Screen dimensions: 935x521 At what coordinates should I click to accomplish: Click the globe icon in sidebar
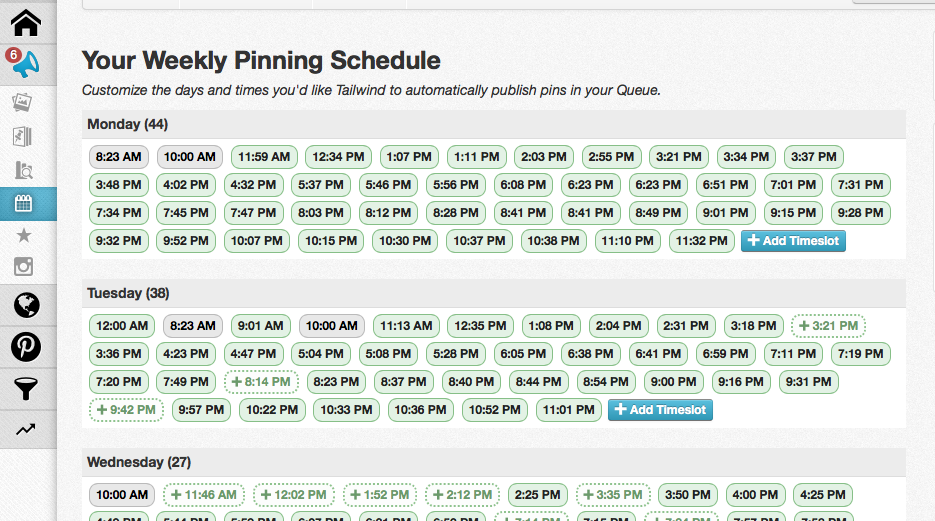click(26, 305)
